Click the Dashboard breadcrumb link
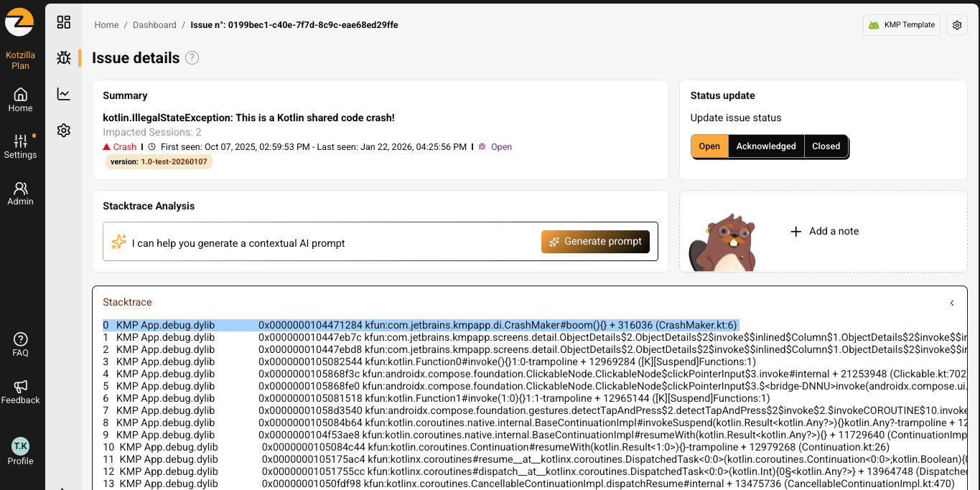980x490 pixels. click(x=154, y=25)
